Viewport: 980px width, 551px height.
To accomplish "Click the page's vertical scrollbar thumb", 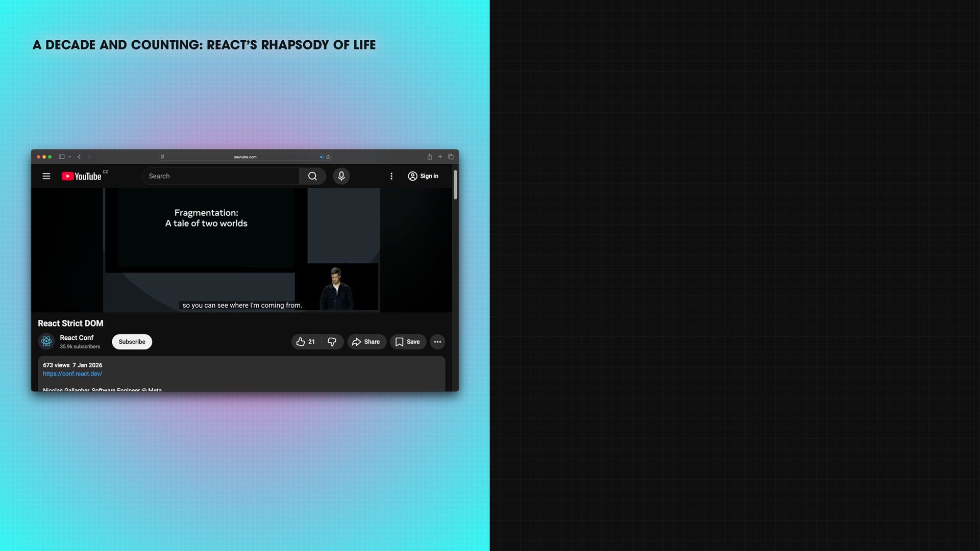I will pyautogui.click(x=455, y=185).
